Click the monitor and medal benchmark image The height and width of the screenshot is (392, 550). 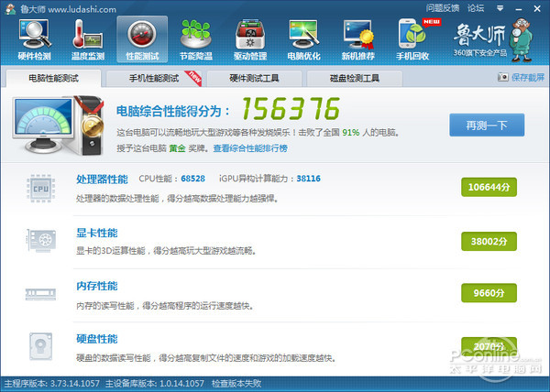pyautogui.click(x=59, y=125)
